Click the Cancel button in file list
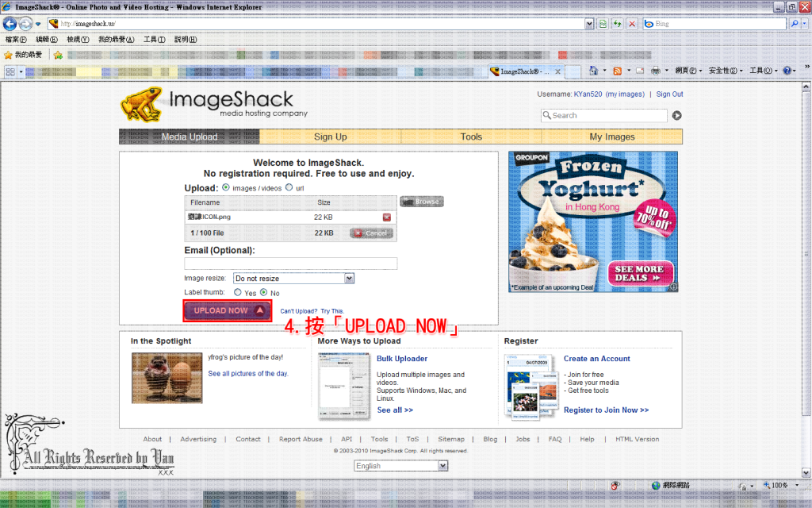This screenshot has height=508, width=812. 371,233
